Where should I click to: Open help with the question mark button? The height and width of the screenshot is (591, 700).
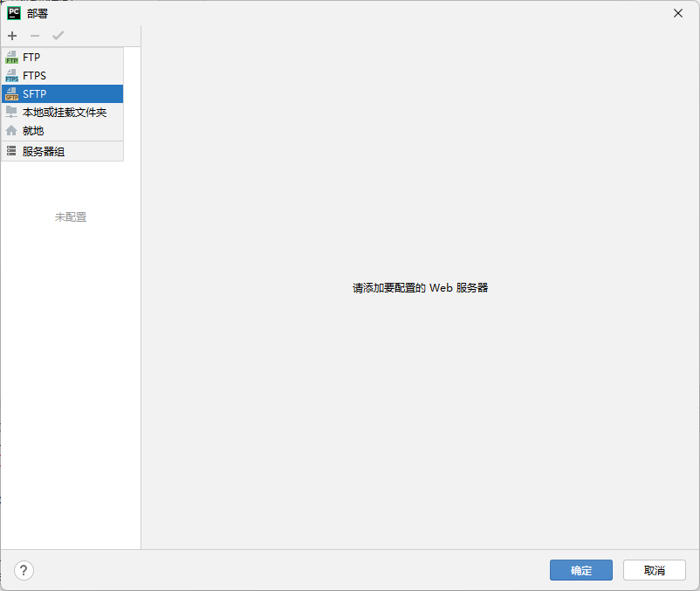(x=24, y=570)
